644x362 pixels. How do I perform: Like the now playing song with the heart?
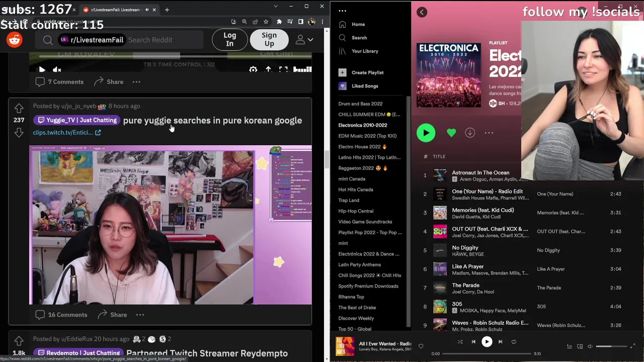pyautogui.click(x=421, y=346)
